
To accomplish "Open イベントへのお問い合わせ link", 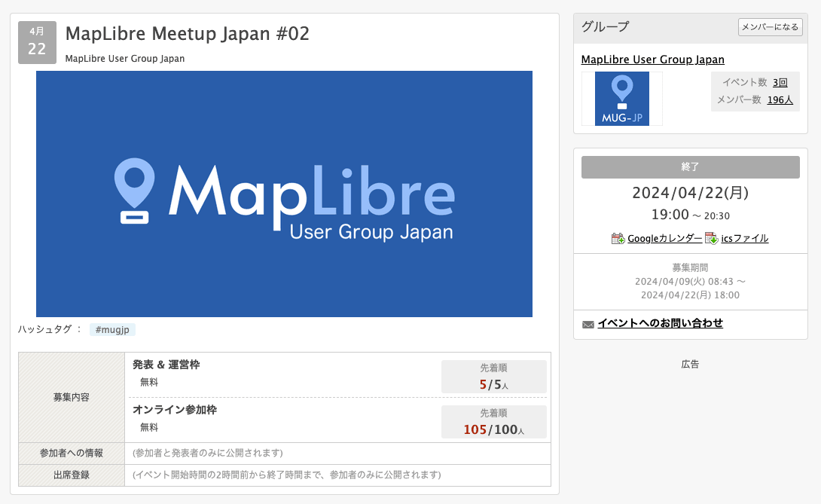I will pos(660,323).
